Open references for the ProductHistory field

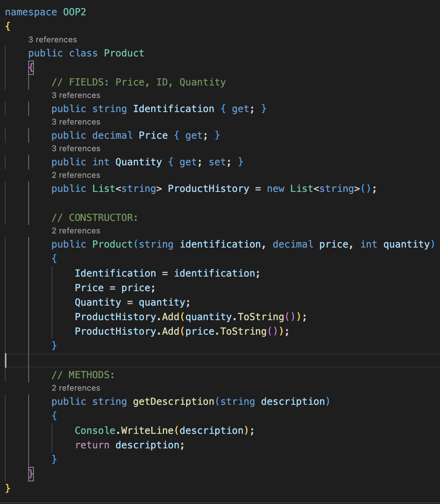76,175
